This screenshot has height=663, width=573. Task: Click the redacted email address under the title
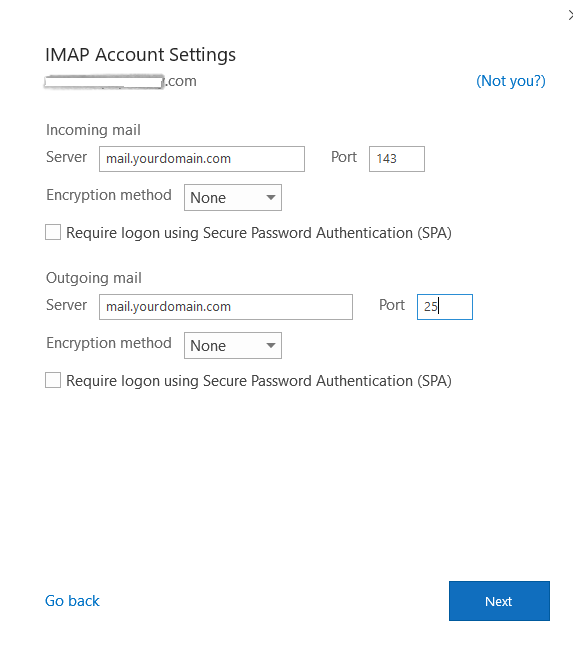coord(121,81)
